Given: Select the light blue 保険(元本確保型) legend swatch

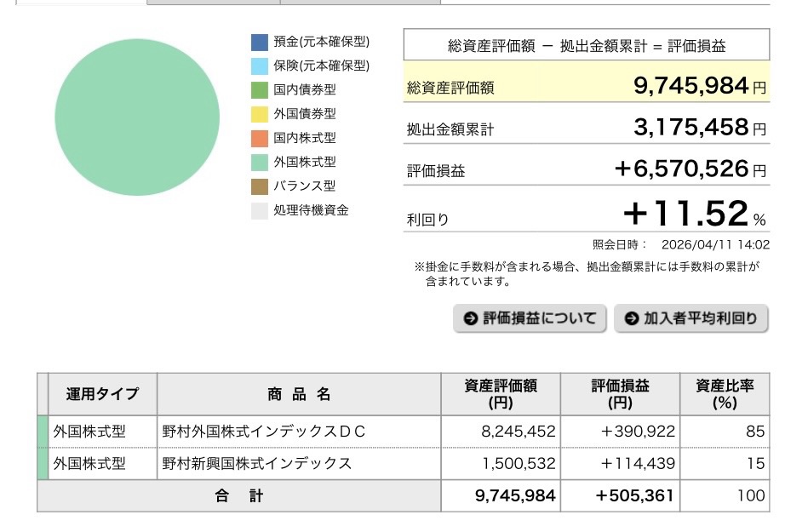Looking at the screenshot, I should point(260,66).
